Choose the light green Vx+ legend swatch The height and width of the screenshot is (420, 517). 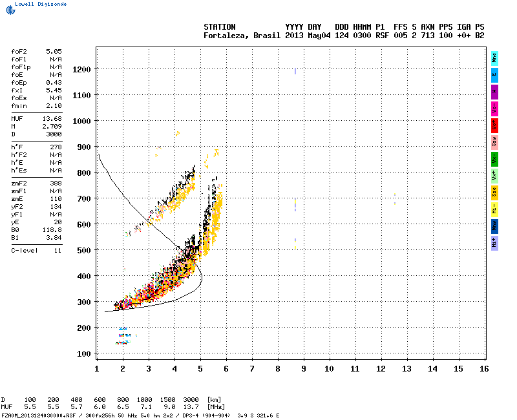coord(494,176)
